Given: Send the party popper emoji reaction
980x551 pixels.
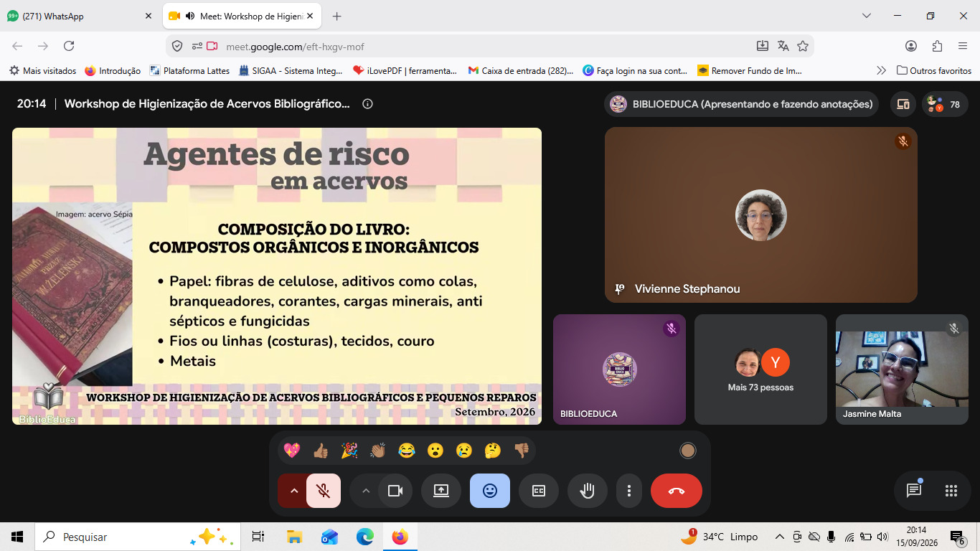Looking at the screenshot, I should [x=349, y=451].
